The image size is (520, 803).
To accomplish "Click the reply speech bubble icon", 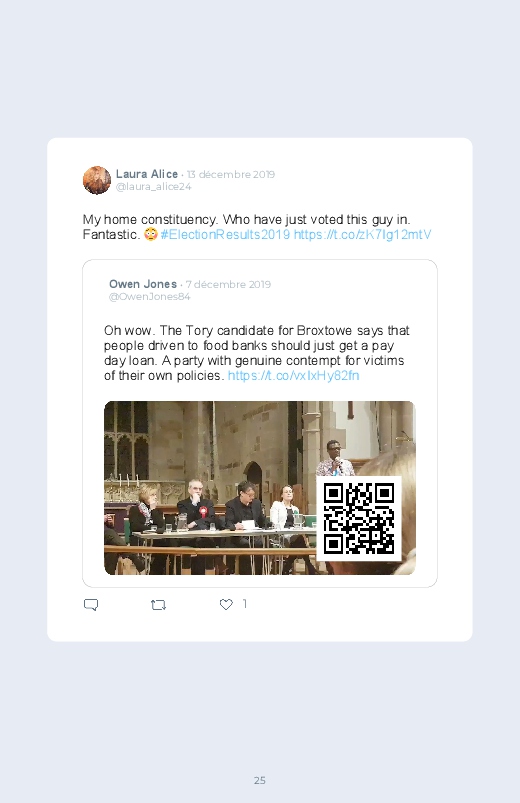I will (x=91, y=605).
